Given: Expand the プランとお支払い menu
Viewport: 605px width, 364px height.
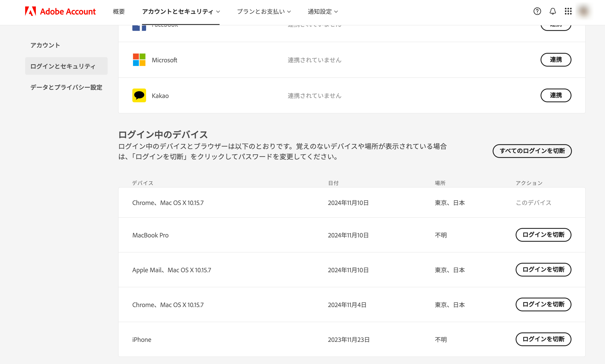Looking at the screenshot, I should click(264, 12).
